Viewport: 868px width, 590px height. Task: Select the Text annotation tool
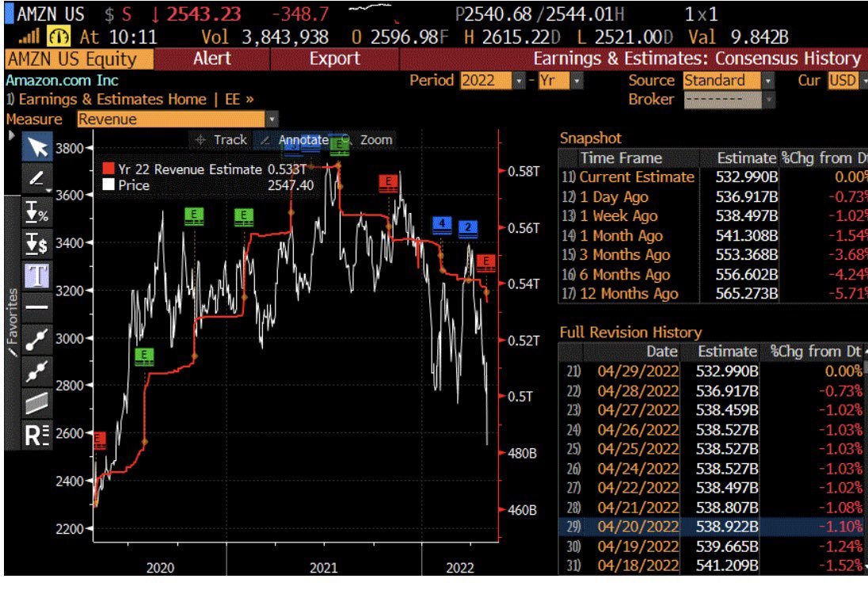click(37, 275)
